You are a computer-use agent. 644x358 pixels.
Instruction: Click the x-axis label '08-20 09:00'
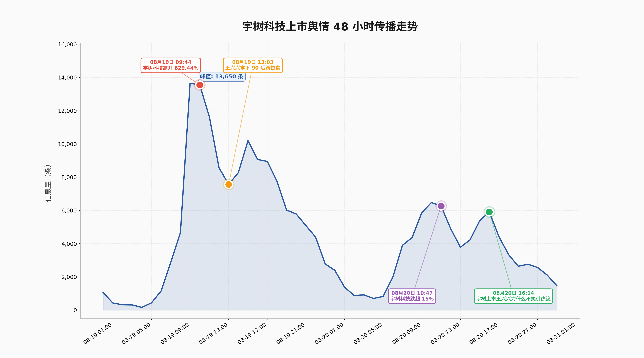click(x=407, y=333)
